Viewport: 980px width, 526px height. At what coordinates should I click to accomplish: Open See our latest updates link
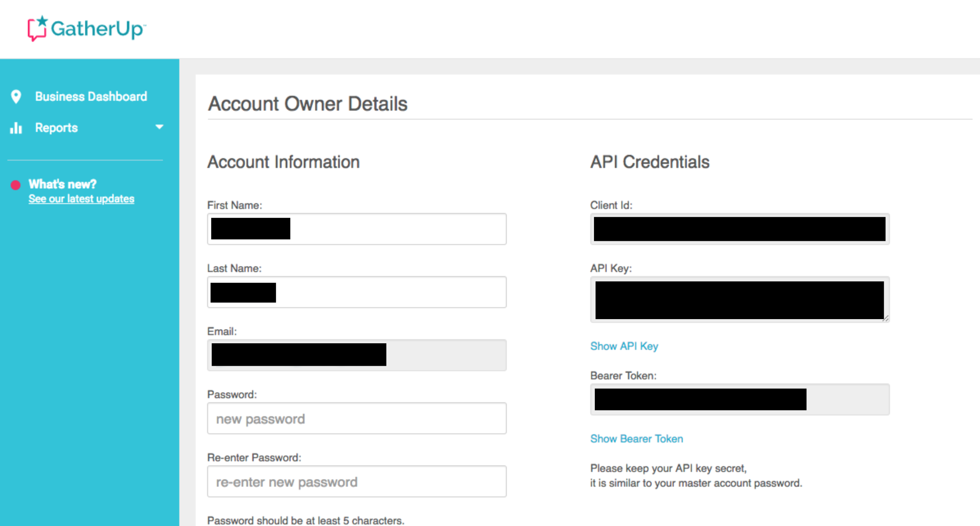[x=81, y=199]
